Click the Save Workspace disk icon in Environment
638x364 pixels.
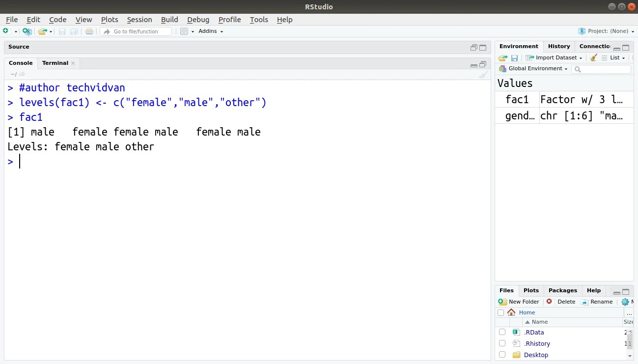tap(515, 58)
